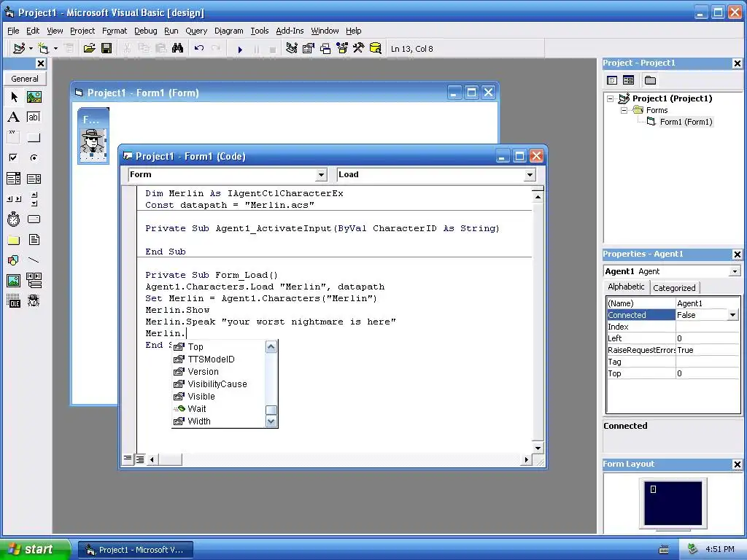Open the Add Project dropdown arrow in toolbar
The width and height of the screenshot is (747, 560).
point(31,49)
